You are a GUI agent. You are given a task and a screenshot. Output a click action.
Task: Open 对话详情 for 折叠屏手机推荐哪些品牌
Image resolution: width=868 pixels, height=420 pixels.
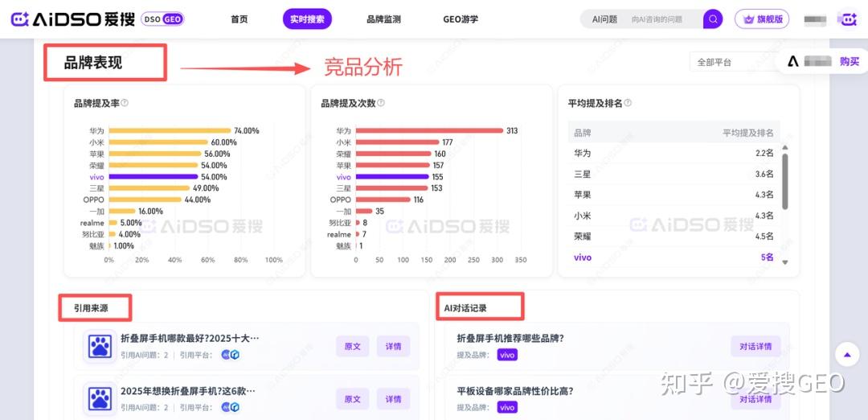(x=755, y=346)
